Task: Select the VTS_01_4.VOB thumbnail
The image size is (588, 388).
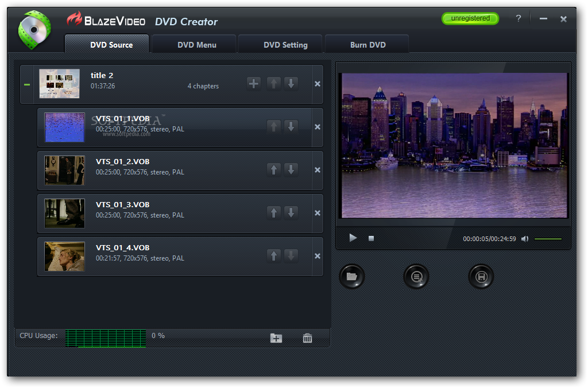Action: [x=64, y=257]
